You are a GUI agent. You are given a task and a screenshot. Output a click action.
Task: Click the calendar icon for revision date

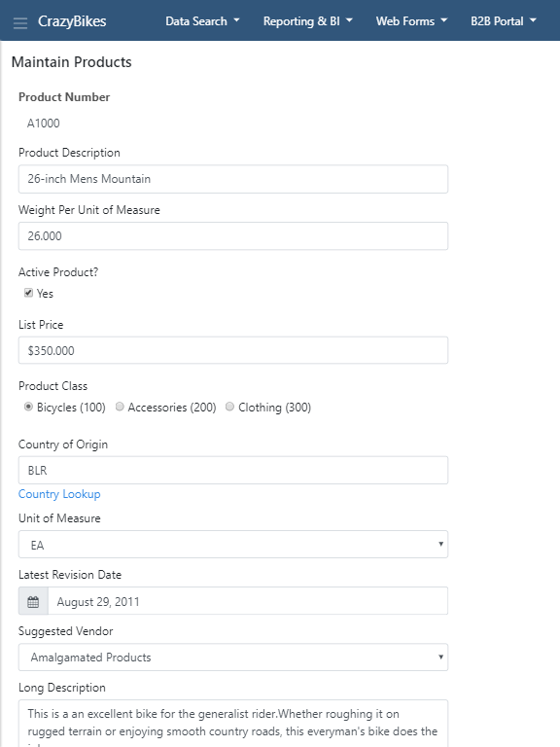(x=33, y=601)
